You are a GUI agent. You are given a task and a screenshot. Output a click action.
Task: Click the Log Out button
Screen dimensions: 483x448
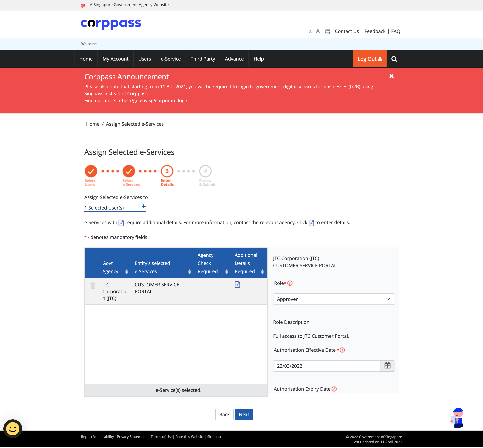point(370,59)
